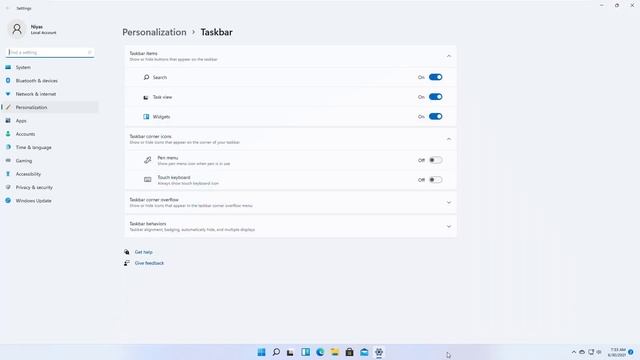
Task: Click the notification badge near the clock
Action: pos(631,352)
